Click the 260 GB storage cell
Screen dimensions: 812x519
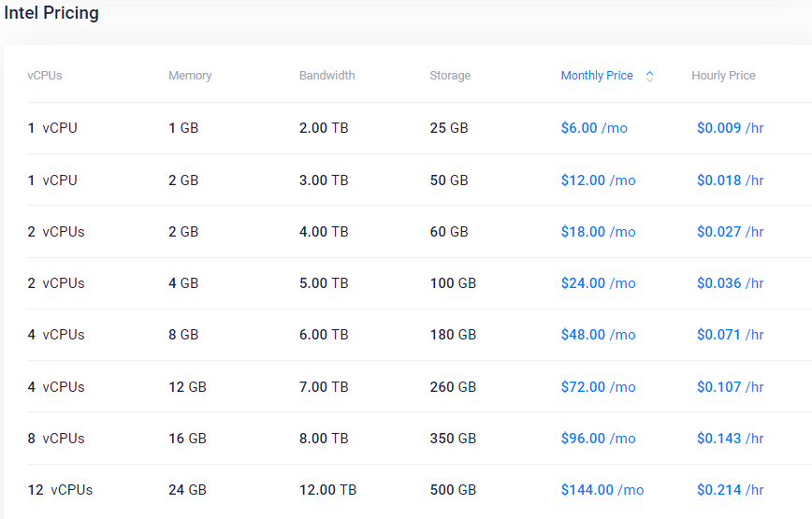pos(453,386)
